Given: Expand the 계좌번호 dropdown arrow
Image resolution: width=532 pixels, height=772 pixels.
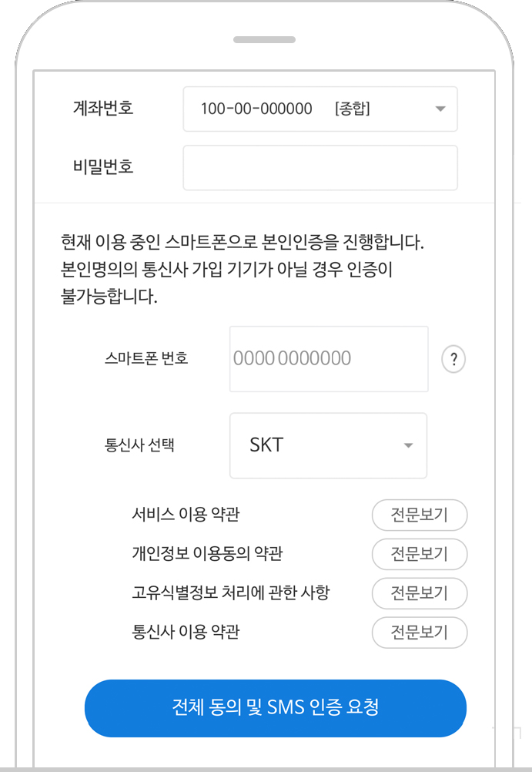Looking at the screenshot, I should point(440,109).
